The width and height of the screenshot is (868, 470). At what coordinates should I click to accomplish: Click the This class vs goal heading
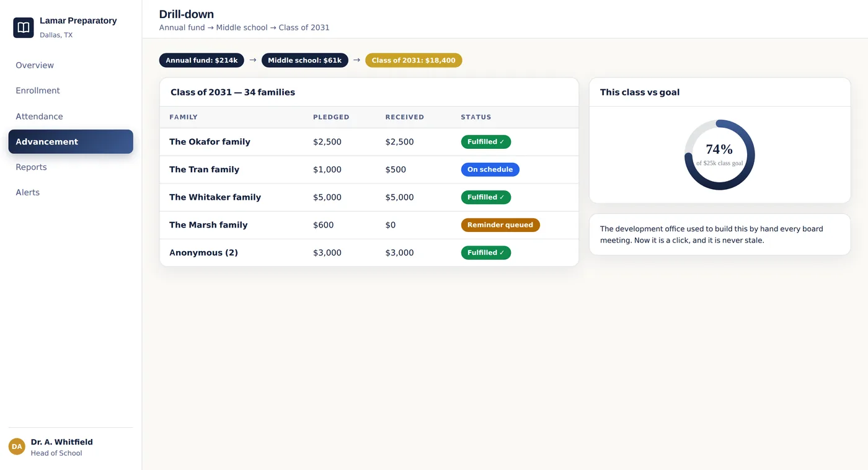[x=640, y=92]
